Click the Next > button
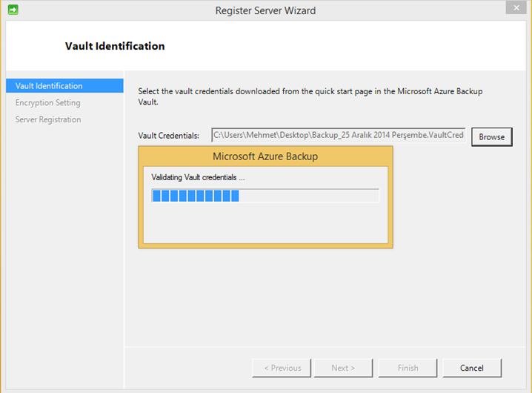The image size is (532, 393). pos(343,368)
